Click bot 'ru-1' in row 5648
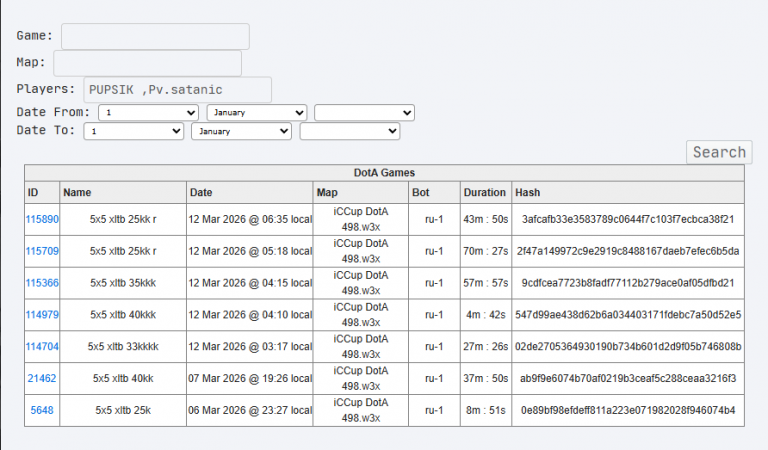Viewport: 768px width, 450px height. point(434,410)
